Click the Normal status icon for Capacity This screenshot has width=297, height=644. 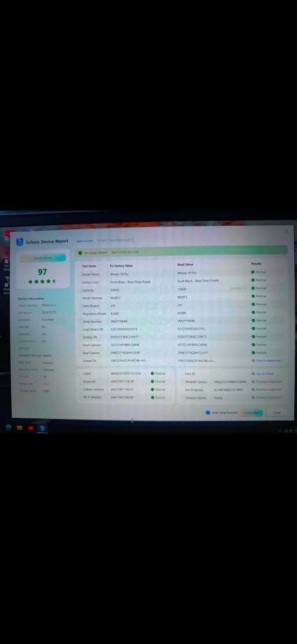[253, 288]
